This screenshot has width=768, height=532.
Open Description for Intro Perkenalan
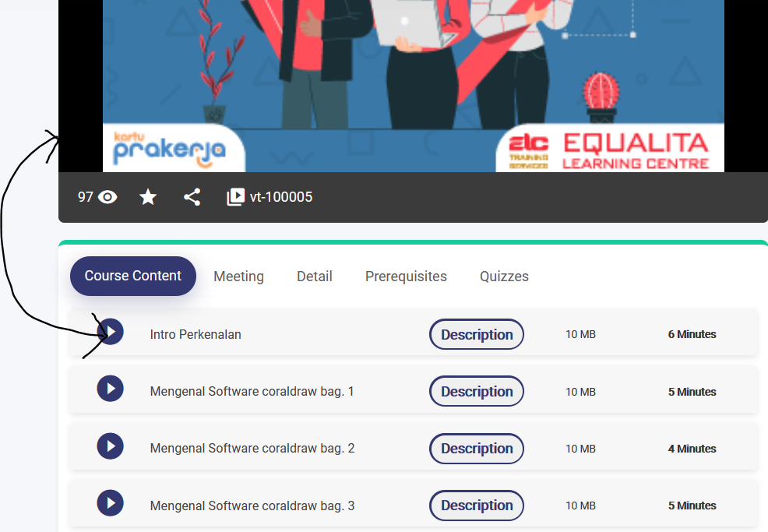[x=477, y=334]
